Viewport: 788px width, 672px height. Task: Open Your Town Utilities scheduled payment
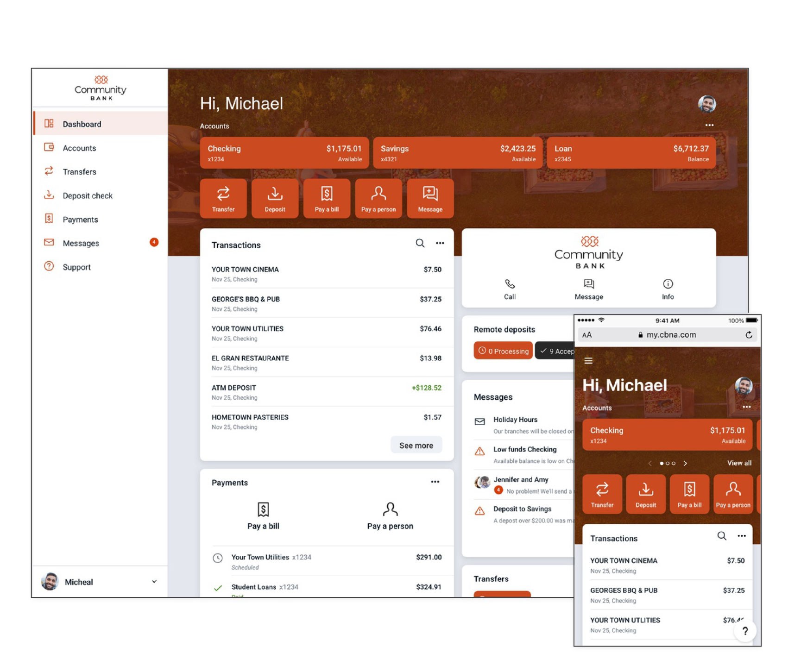(x=327, y=561)
